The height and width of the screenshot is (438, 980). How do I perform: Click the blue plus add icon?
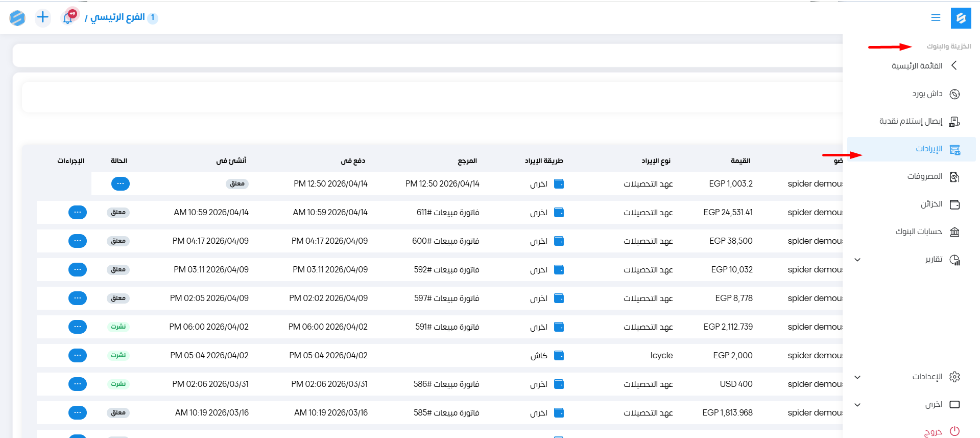(43, 17)
